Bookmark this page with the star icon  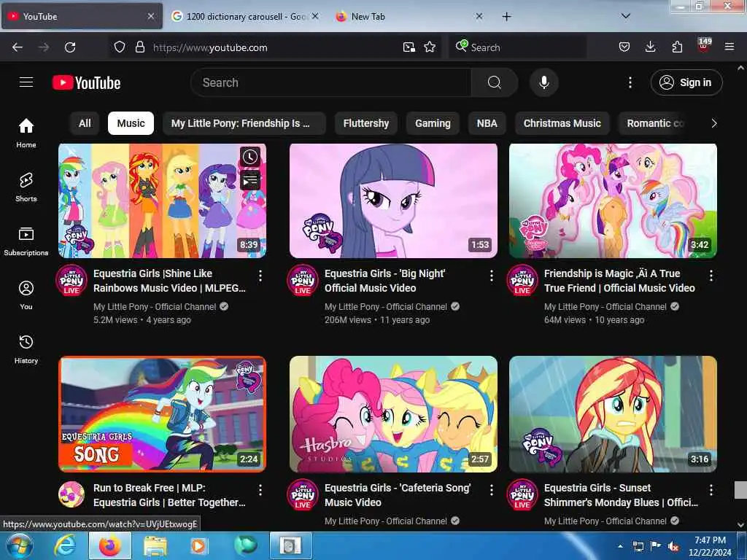(x=430, y=47)
